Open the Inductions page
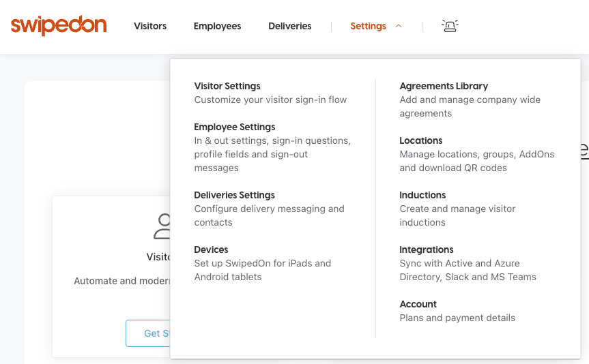 pyautogui.click(x=422, y=195)
